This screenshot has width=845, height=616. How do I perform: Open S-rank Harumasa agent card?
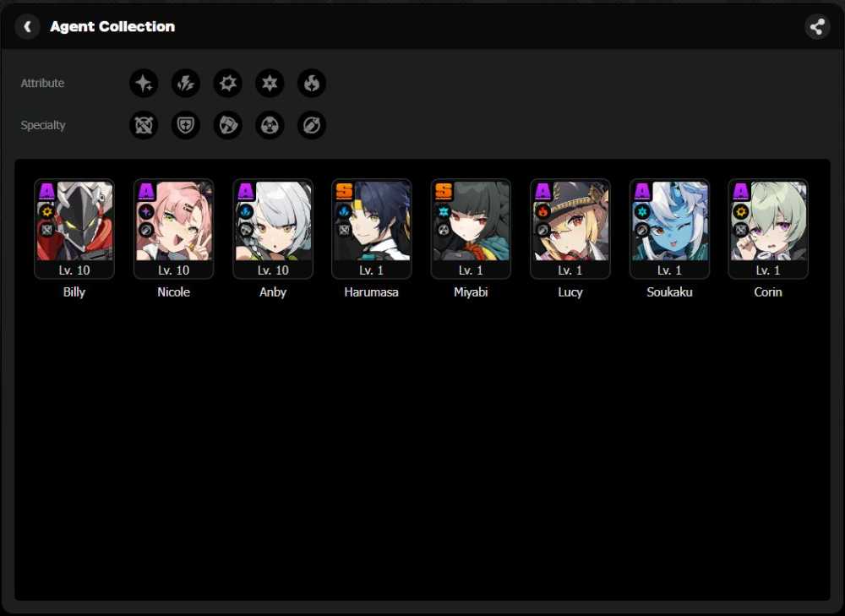click(372, 229)
